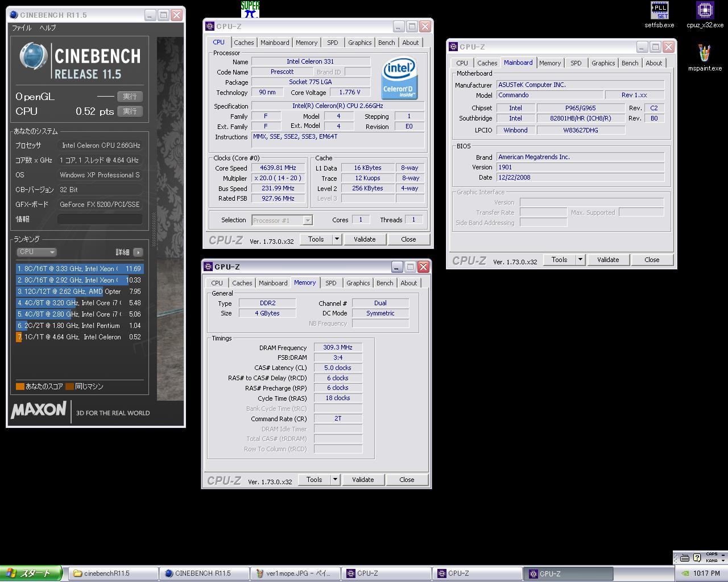Click the MAXON logo in Cinebench

click(39, 410)
